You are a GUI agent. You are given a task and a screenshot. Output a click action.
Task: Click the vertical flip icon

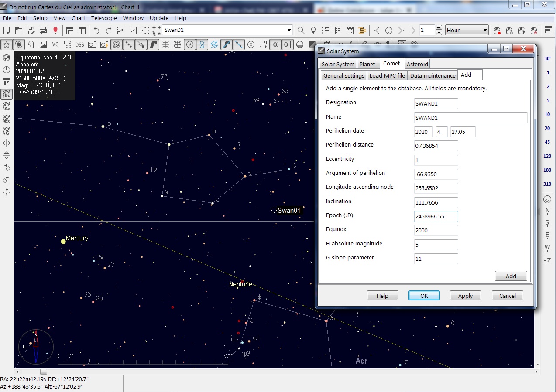point(7,155)
